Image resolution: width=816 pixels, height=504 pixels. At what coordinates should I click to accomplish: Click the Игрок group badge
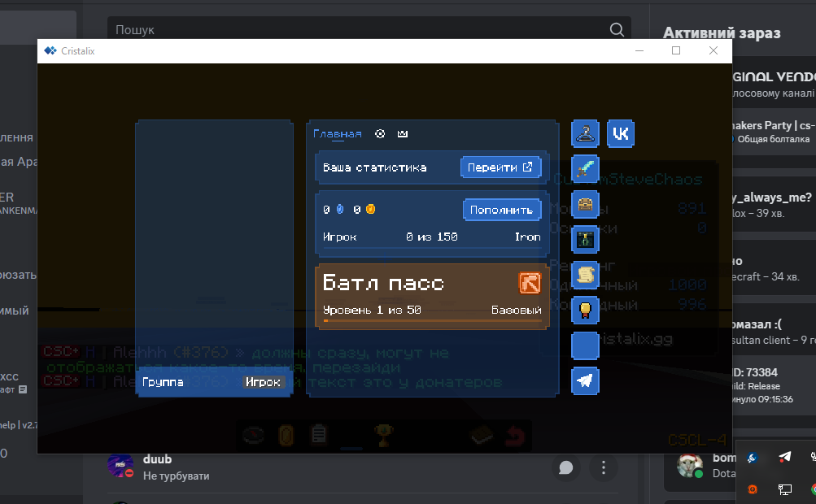263,382
